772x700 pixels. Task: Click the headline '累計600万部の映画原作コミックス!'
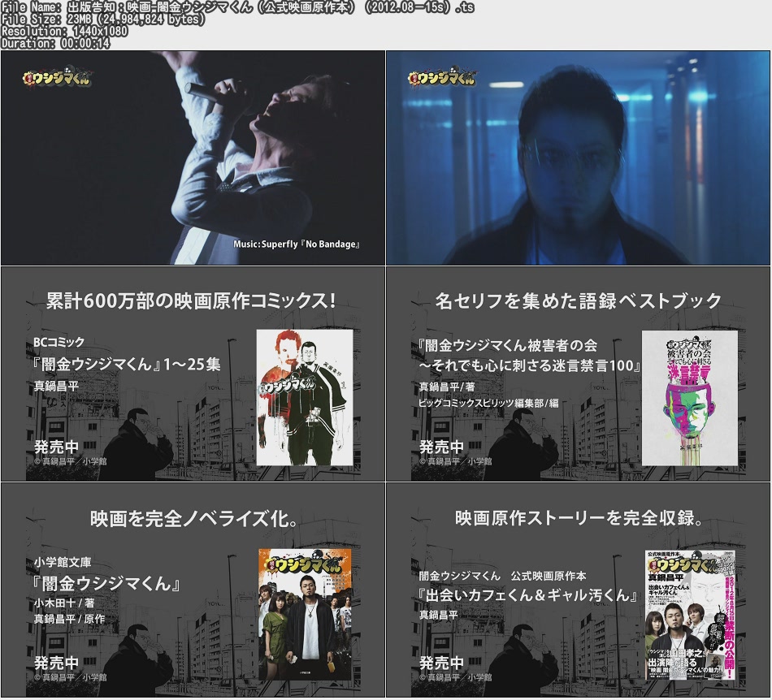(x=192, y=300)
